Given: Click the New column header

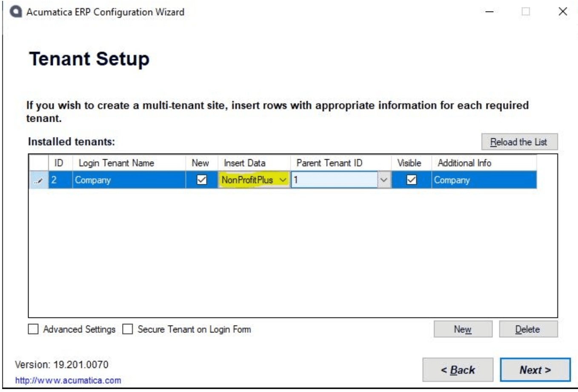Looking at the screenshot, I should (202, 163).
